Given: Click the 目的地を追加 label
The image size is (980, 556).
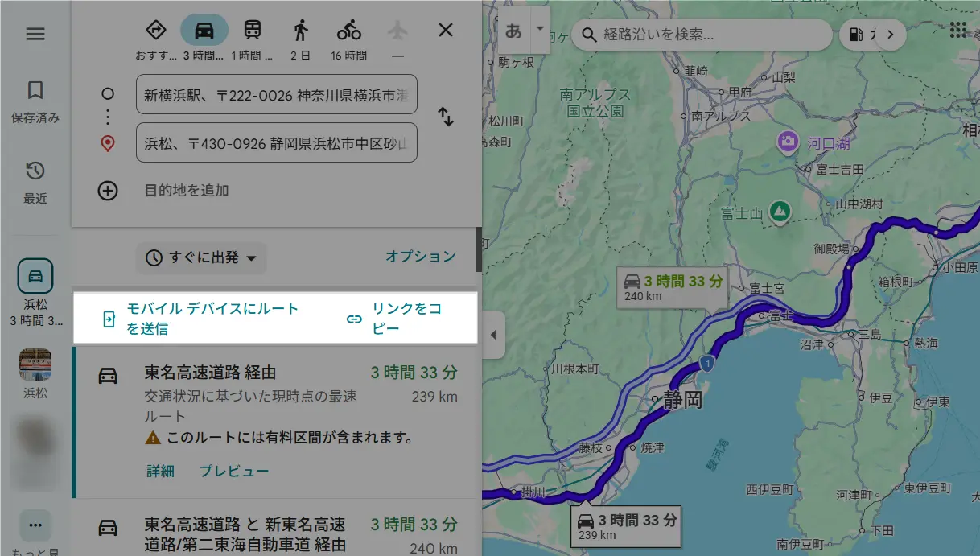Looking at the screenshot, I should point(187,191).
